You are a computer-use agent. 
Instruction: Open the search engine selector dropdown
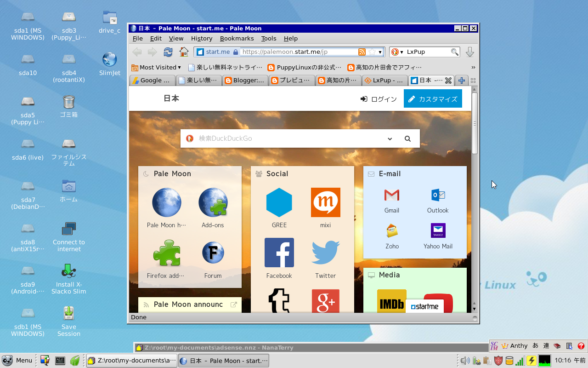click(x=397, y=52)
